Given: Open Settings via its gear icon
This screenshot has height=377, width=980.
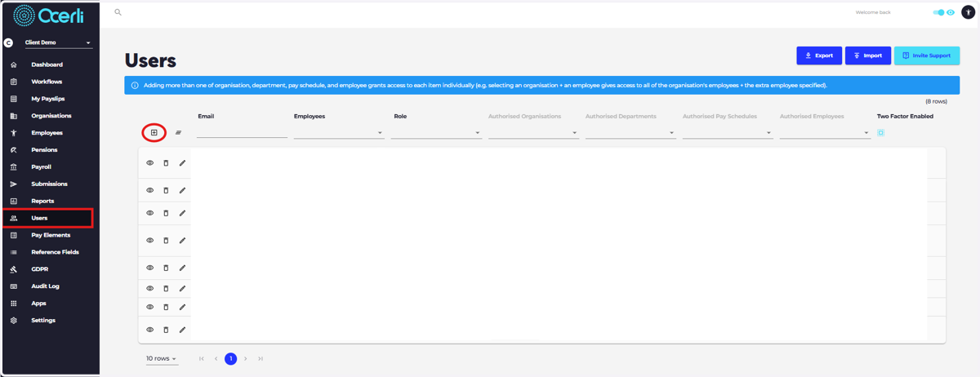Looking at the screenshot, I should [x=14, y=321].
